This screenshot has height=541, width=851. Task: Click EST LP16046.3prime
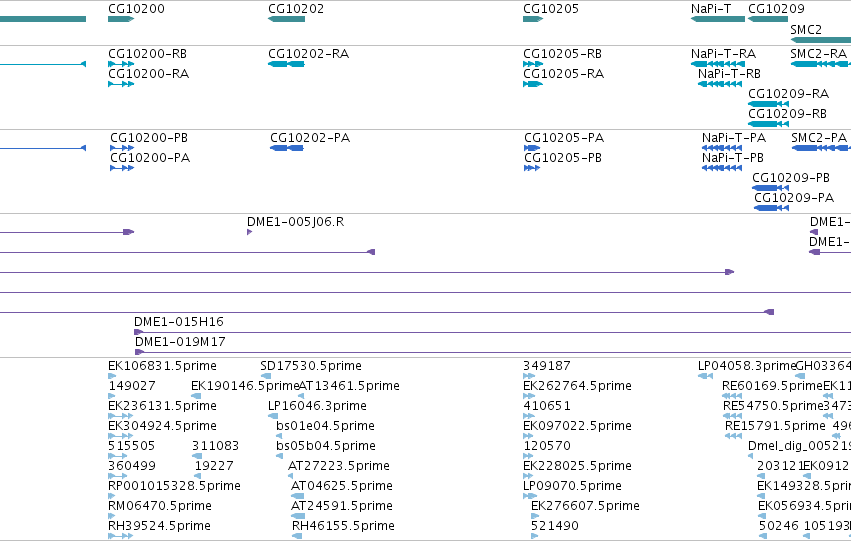[x=273, y=416]
